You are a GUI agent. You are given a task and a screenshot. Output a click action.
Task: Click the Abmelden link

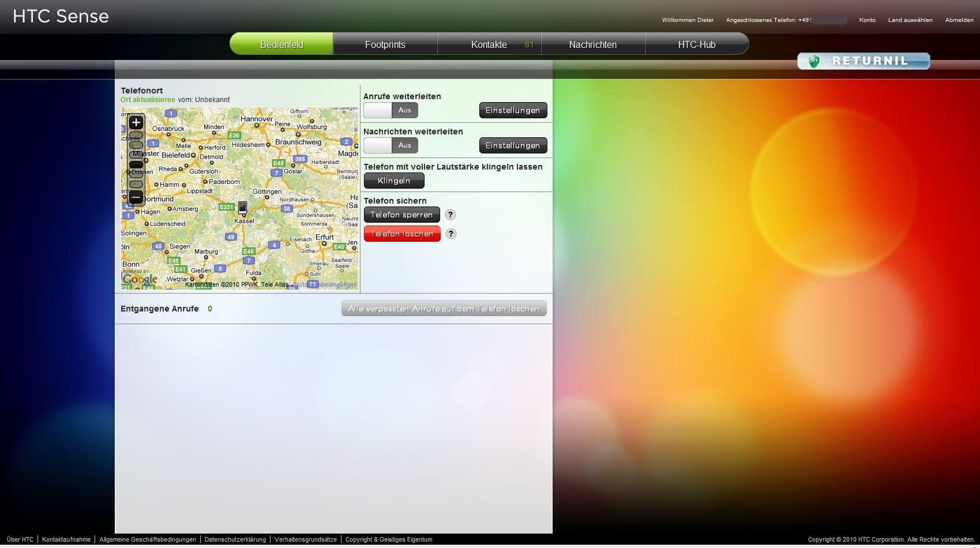click(959, 20)
